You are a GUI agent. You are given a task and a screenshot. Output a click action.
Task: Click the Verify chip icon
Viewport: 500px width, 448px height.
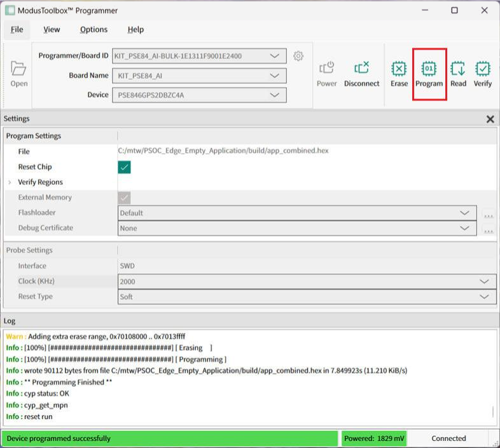click(482, 69)
